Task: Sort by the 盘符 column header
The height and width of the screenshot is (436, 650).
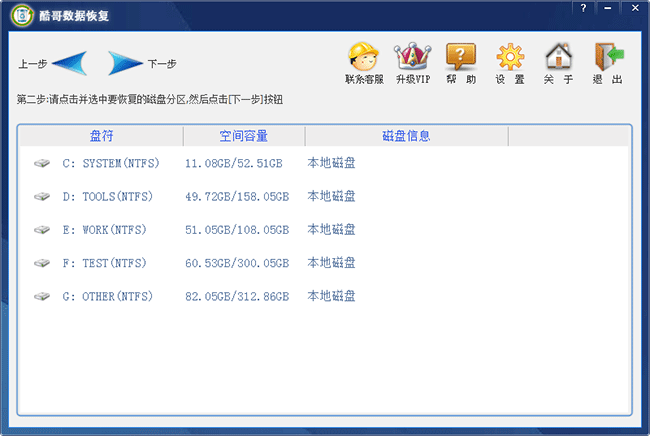Action: (102, 136)
